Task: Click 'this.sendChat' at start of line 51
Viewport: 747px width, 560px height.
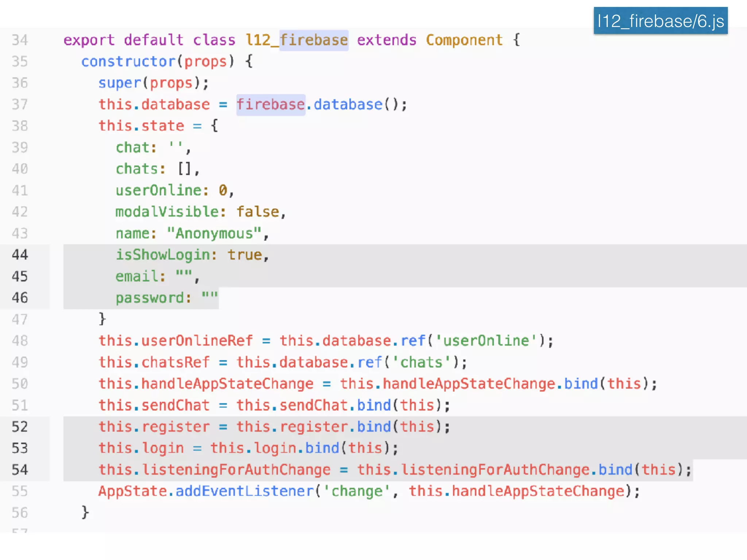Action: click(154, 405)
